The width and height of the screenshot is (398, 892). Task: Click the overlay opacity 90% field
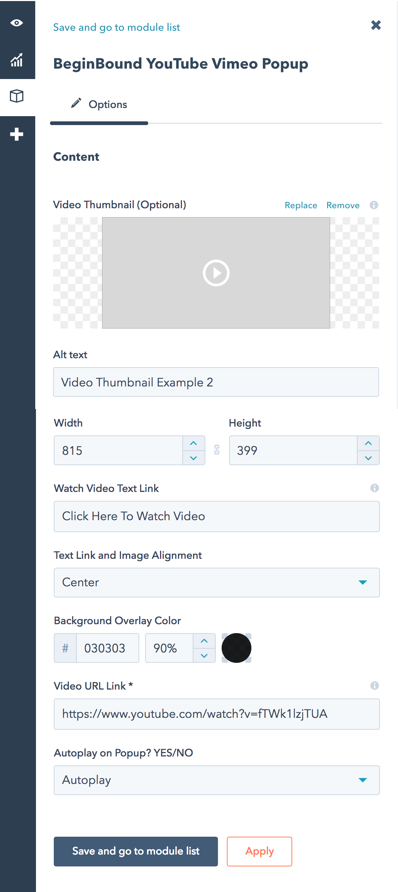[169, 648]
